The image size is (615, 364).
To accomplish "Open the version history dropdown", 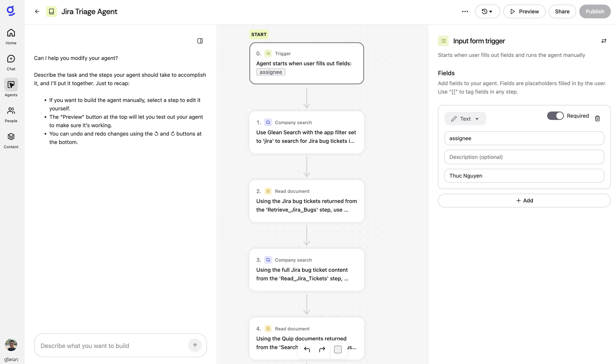I will [487, 11].
